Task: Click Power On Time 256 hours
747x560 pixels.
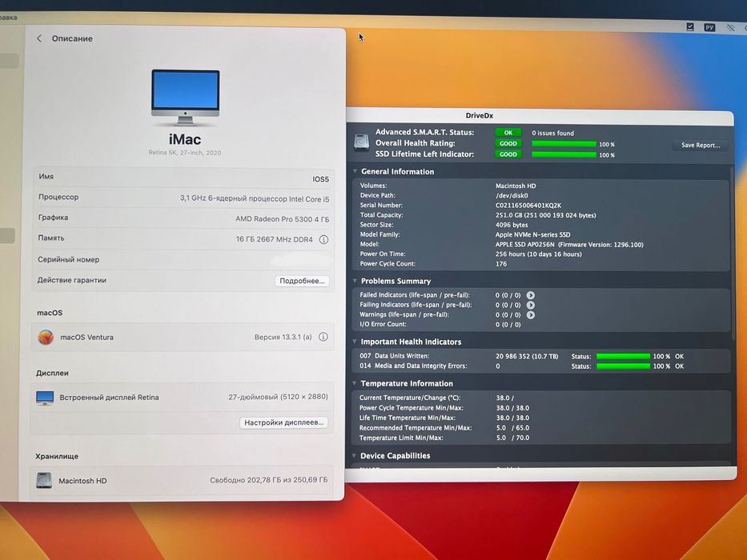Action: 538,254
